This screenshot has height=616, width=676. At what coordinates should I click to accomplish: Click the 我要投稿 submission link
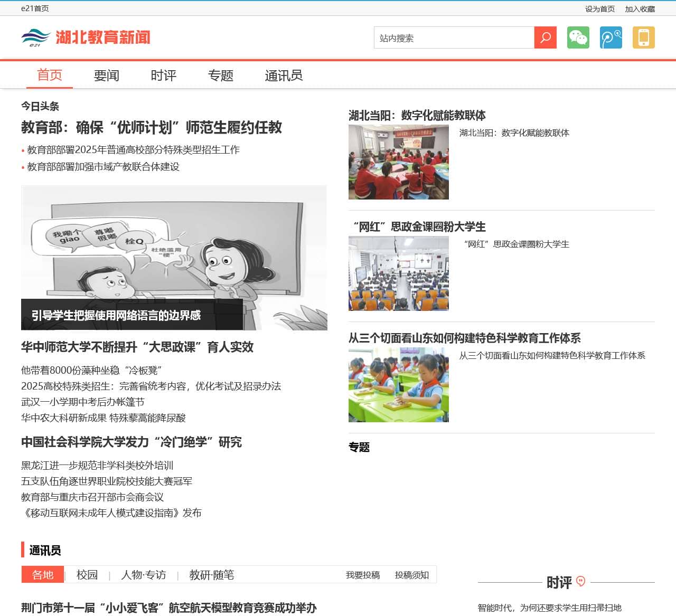coord(363,575)
